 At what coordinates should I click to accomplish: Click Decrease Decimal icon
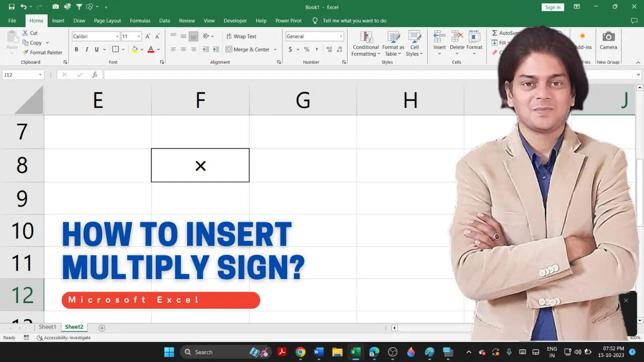340,49
